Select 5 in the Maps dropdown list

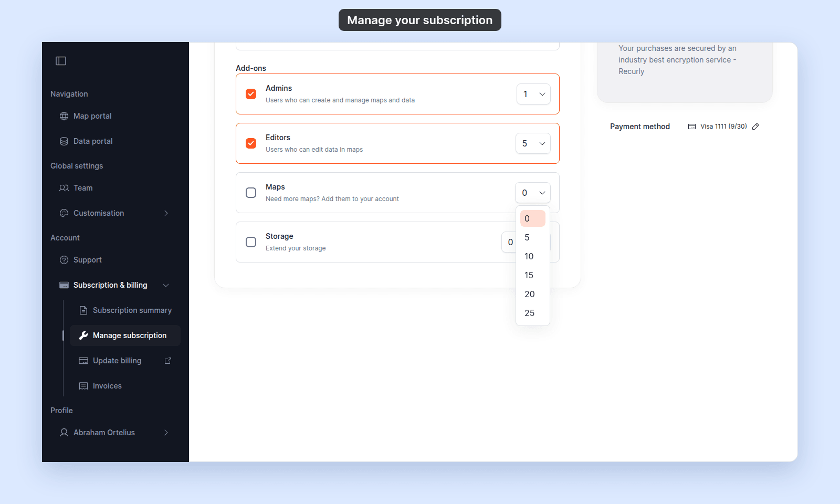[533, 237]
